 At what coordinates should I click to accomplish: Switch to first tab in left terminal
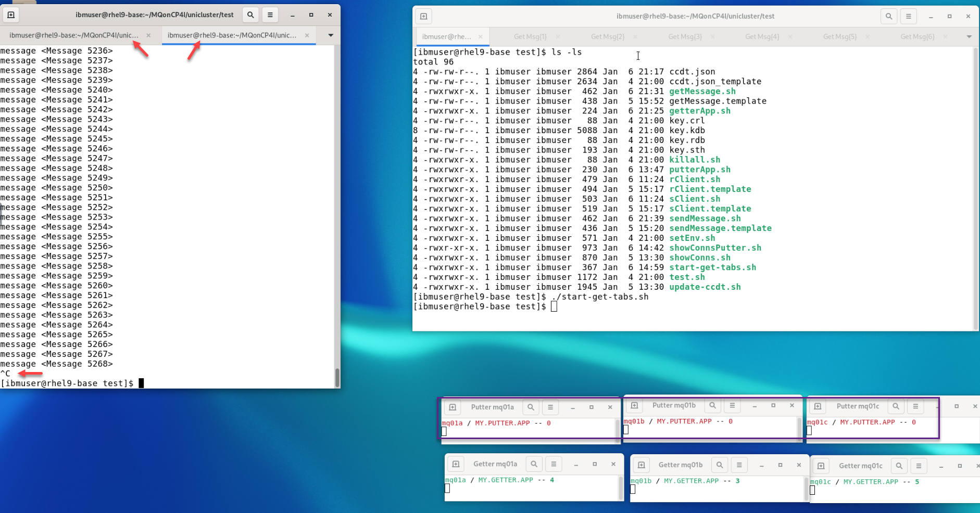click(74, 35)
